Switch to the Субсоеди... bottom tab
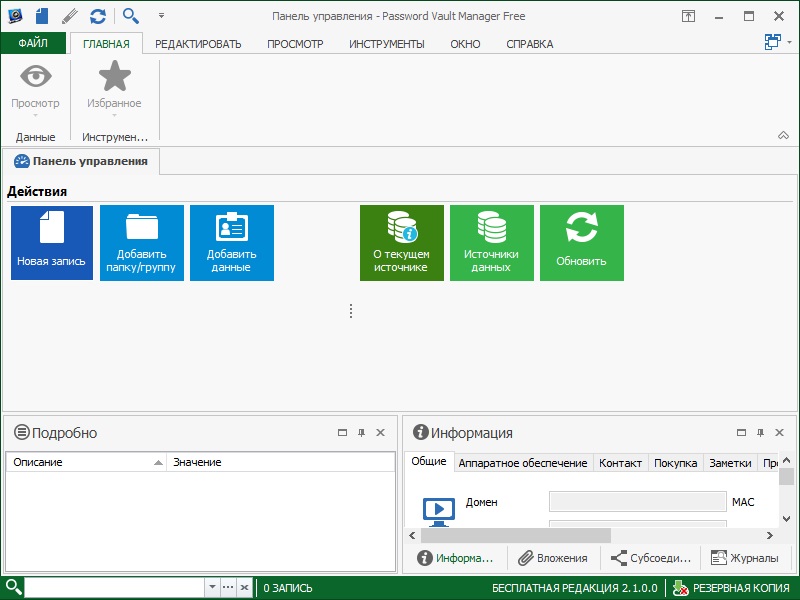 coord(651,558)
